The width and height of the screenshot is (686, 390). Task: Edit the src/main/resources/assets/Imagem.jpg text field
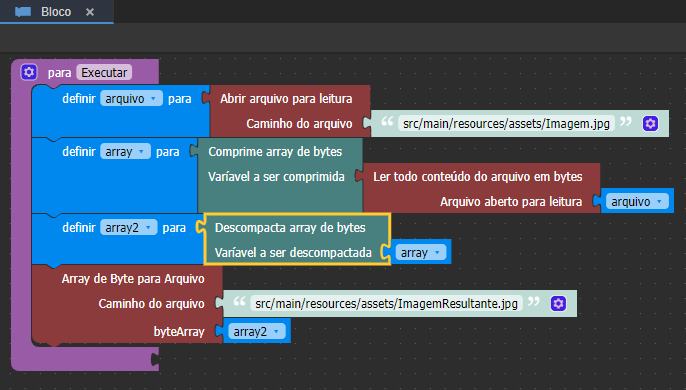tap(506, 123)
